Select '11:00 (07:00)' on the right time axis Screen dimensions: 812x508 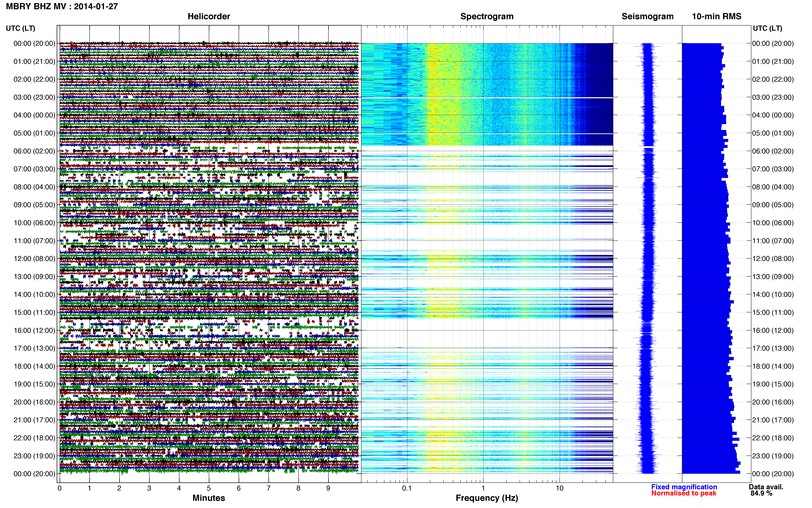pos(773,241)
